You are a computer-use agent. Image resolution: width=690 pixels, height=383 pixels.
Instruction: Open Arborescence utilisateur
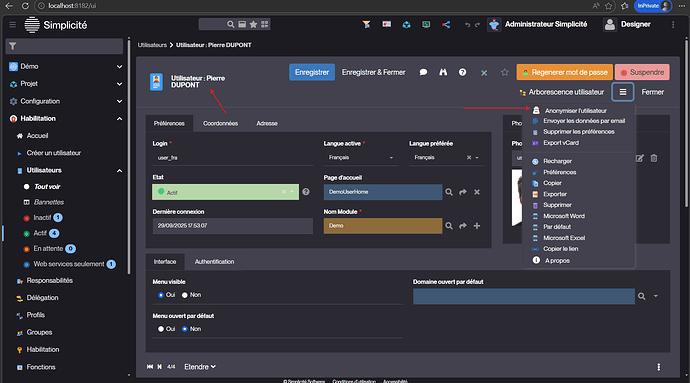[562, 92]
